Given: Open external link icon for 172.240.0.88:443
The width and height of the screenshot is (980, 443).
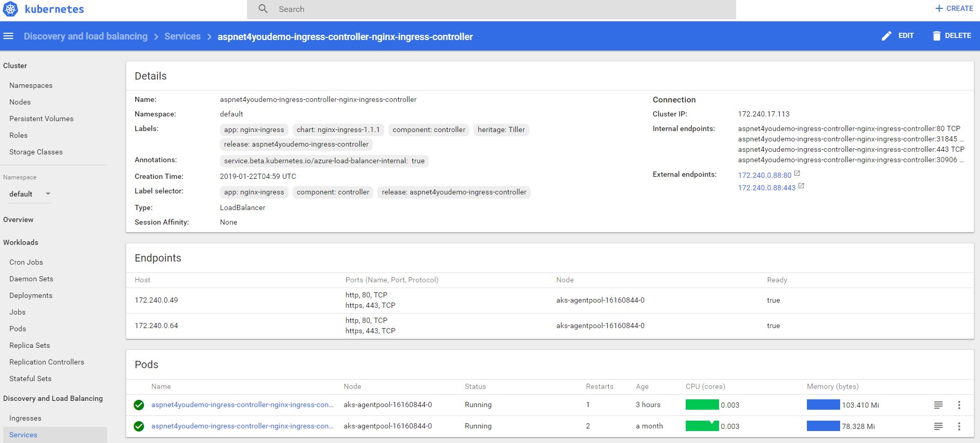Looking at the screenshot, I should 801,186.
